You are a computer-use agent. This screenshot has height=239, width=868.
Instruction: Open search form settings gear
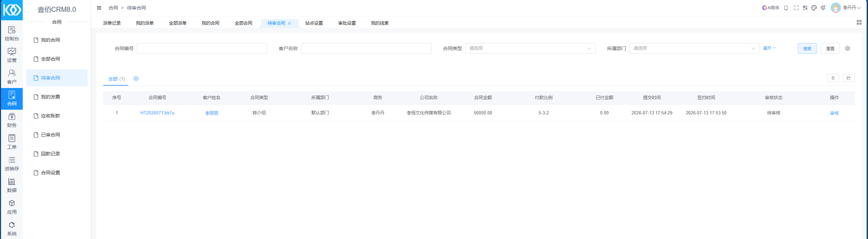[x=848, y=48]
